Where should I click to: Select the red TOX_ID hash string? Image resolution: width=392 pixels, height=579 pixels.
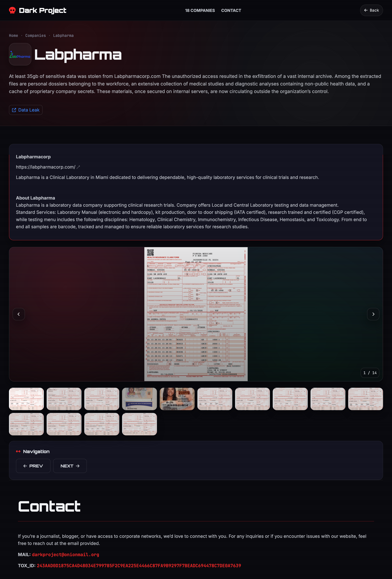tap(139, 566)
